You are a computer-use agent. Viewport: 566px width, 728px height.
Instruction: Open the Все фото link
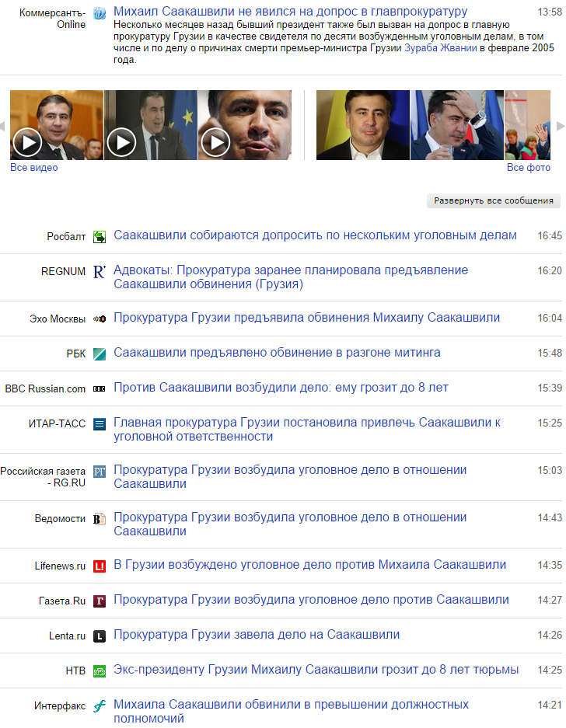pyautogui.click(x=529, y=168)
